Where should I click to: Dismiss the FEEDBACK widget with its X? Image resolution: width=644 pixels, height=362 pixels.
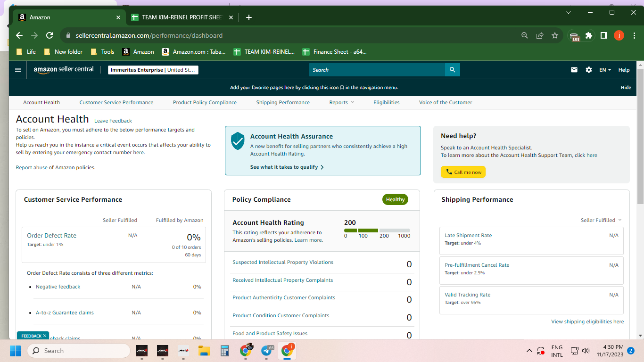(x=45, y=336)
